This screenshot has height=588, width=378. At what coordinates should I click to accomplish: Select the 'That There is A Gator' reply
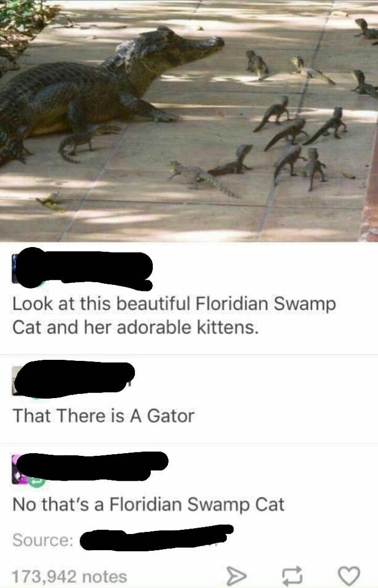click(103, 416)
